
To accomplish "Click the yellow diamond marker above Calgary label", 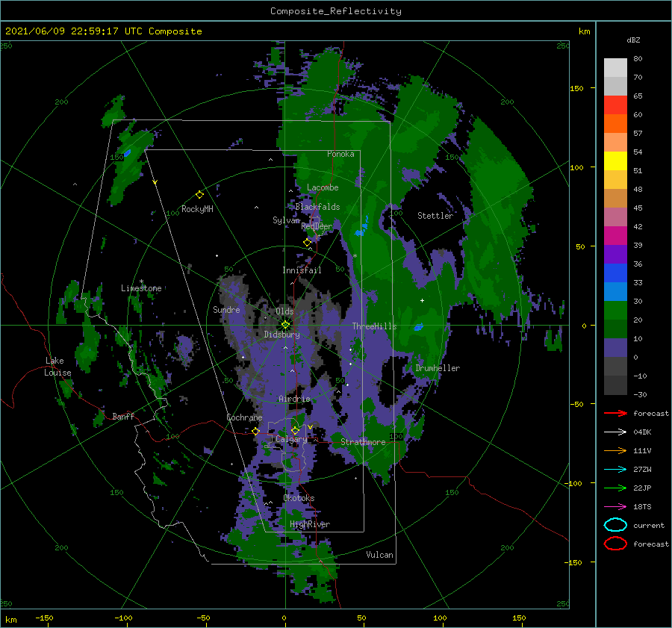I will pyautogui.click(x=295, y=430).
